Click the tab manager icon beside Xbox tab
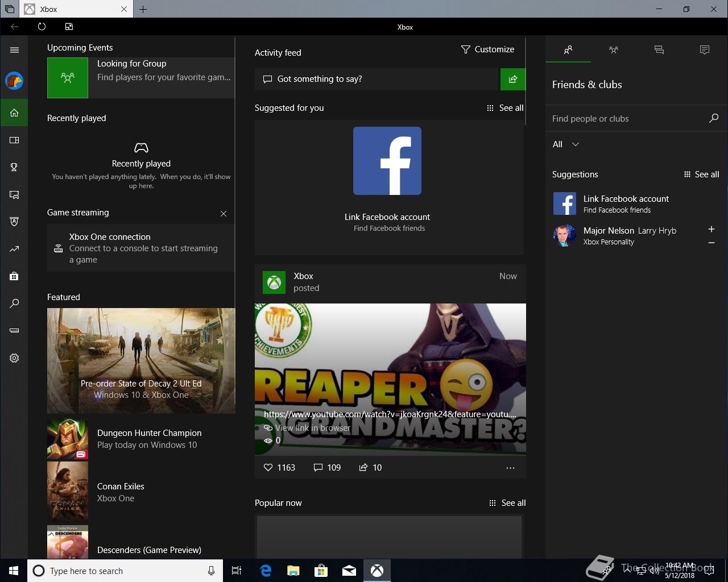728x582 pixels. tap(9, 9)
